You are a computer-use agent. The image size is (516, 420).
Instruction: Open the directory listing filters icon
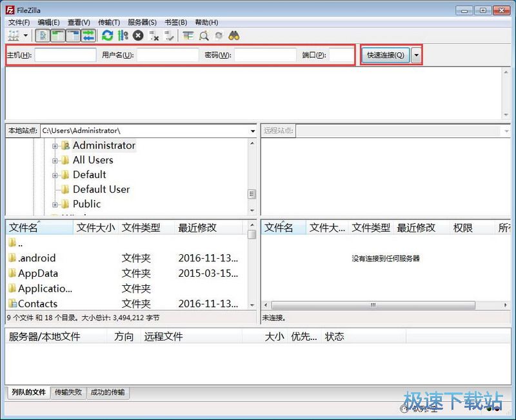[x=187, y=35]
